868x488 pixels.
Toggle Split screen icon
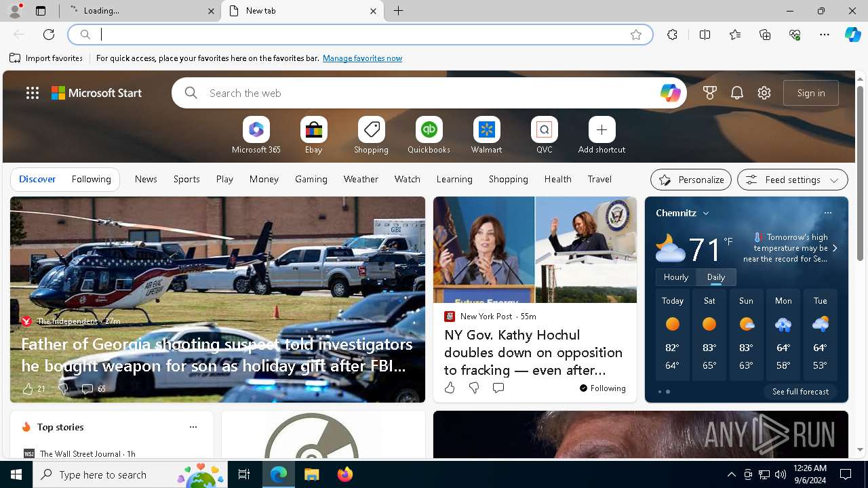click(705, 35)
